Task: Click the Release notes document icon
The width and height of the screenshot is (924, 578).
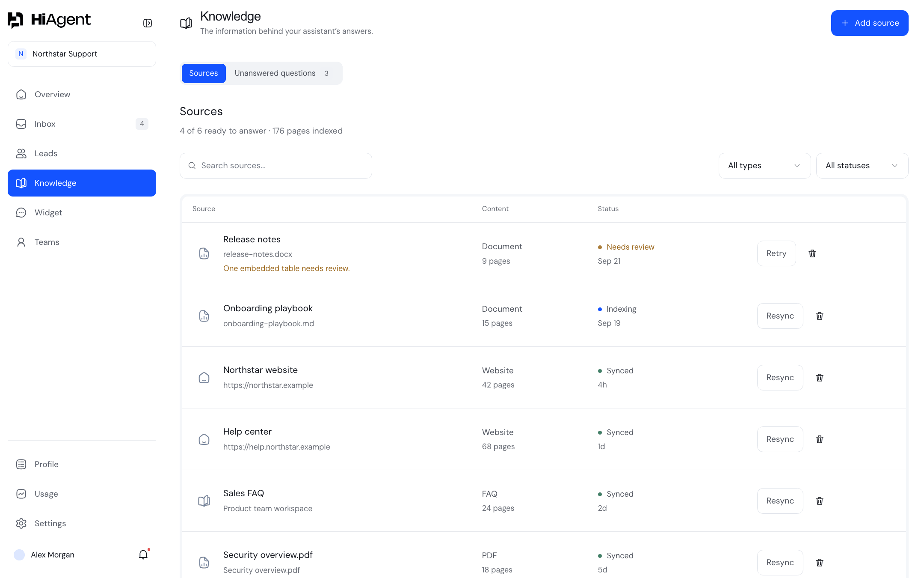Action: tap(204, 253)
